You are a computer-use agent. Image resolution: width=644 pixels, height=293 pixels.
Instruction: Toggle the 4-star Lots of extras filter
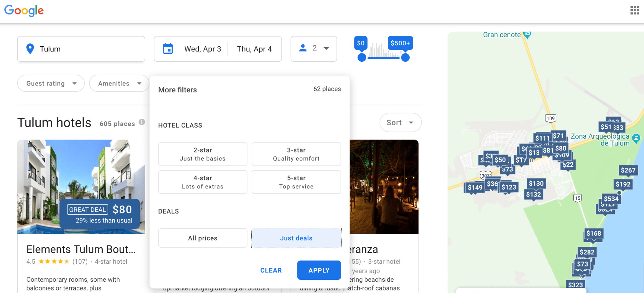coord(203,182)
